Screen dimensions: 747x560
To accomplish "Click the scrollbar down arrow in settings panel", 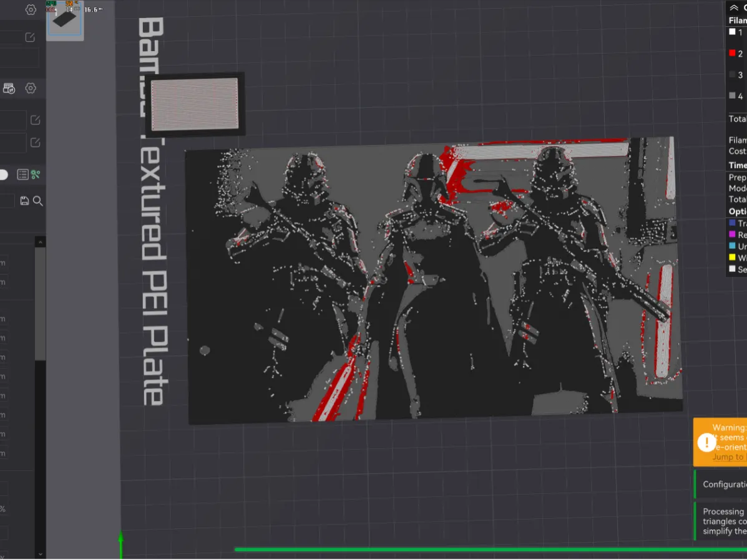I will click(41, 554).
